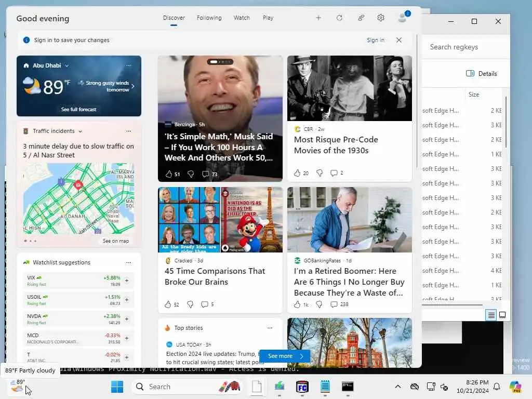
Task: Expand the Abu Dhabi location dropdown
Action: coord(67,65)
